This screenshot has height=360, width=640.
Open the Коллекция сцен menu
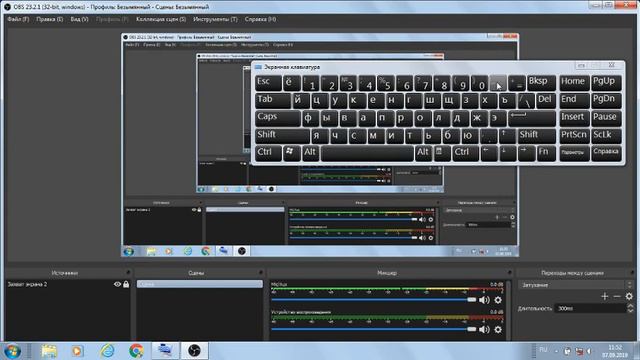click(161, 19)
